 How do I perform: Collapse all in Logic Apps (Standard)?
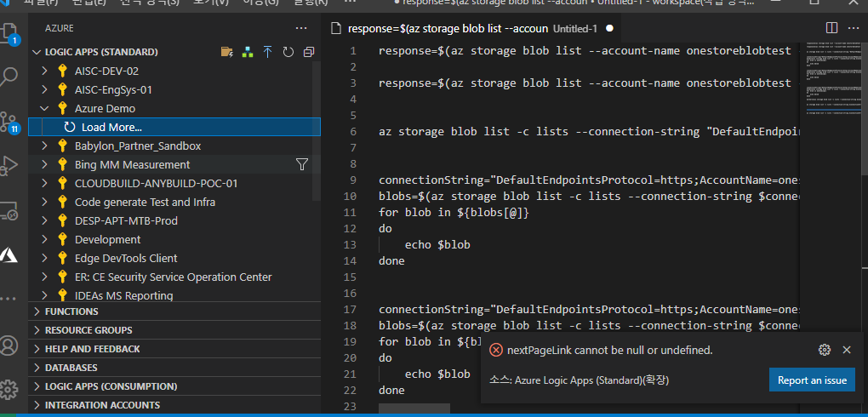coord(308,52)
